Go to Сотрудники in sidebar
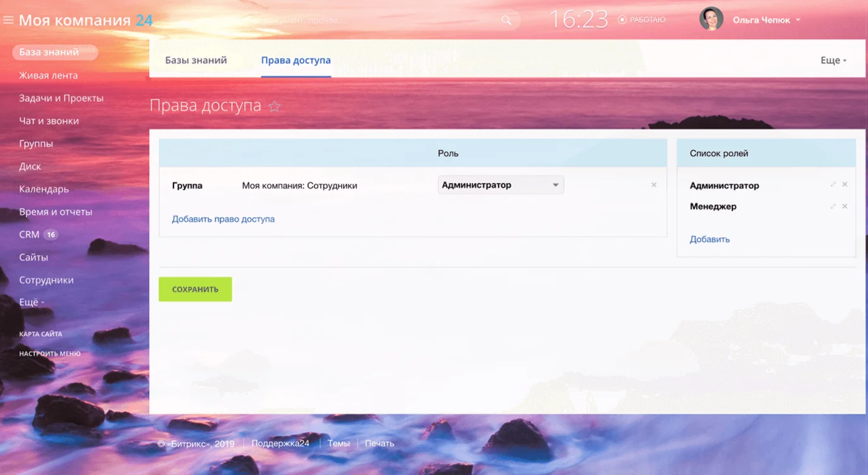This screenshot has height=475, width=868. (46, 280)
